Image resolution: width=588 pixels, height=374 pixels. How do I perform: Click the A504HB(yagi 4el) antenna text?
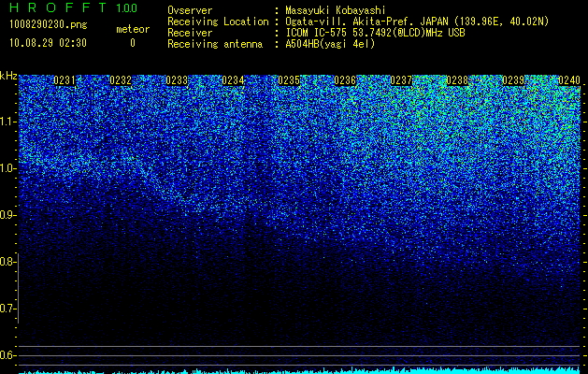(330, 44)
